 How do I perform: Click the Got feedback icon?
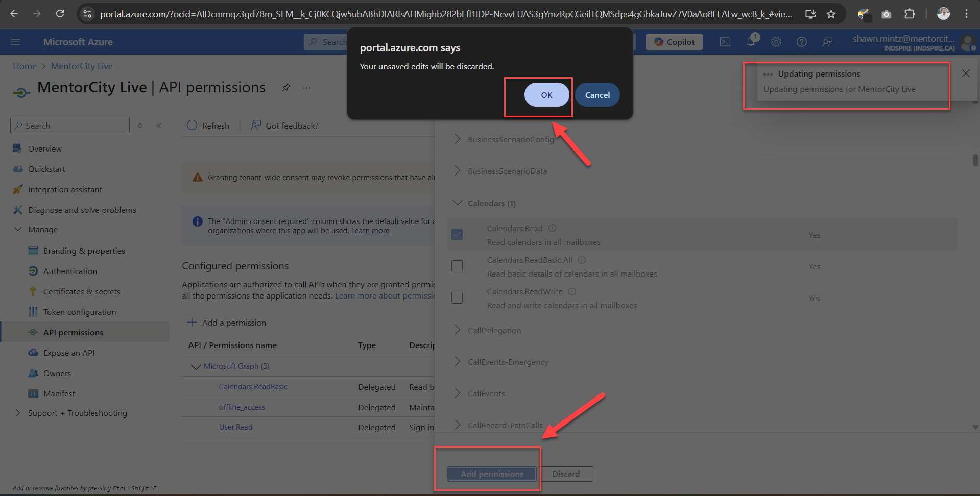(256, 126)
